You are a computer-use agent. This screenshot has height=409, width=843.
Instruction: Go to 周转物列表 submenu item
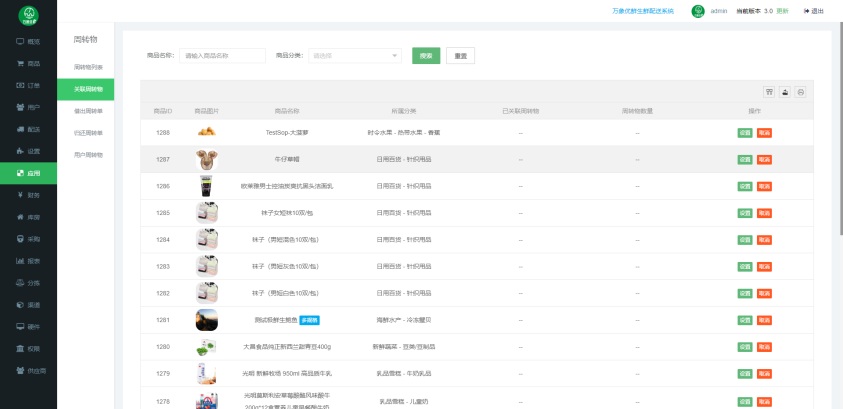click(x=88, y=67)
